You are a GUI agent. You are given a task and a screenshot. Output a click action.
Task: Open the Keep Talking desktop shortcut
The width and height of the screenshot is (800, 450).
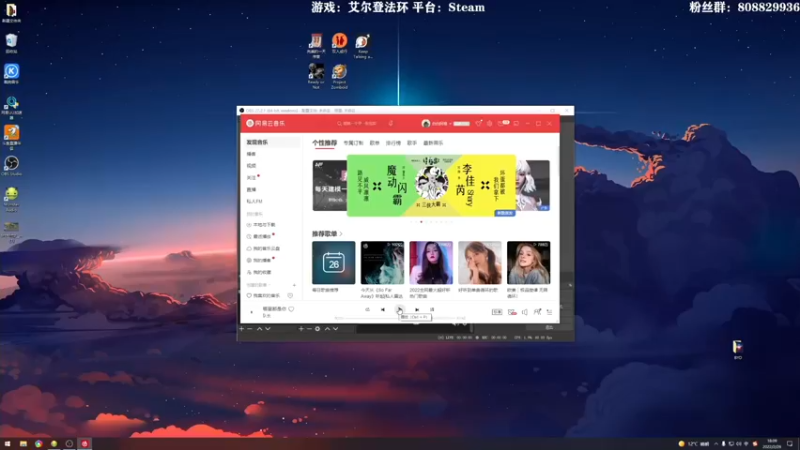click(363, 46)
